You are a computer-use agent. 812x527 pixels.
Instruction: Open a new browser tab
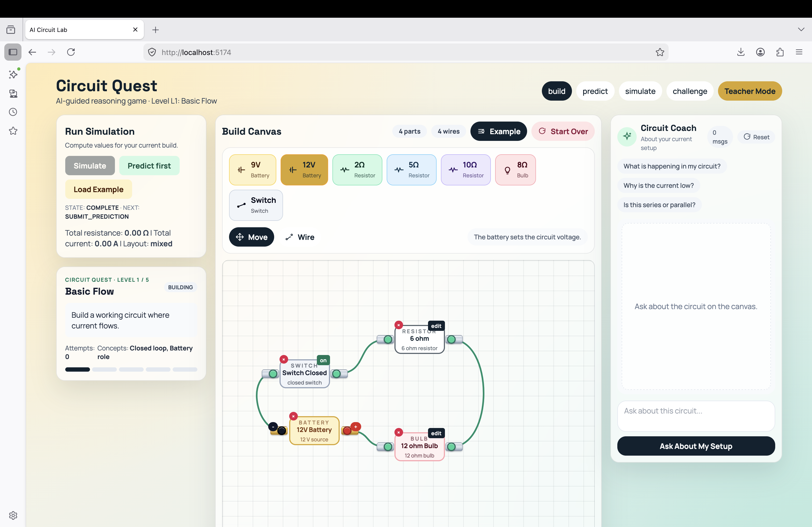(x=155, y=30)
